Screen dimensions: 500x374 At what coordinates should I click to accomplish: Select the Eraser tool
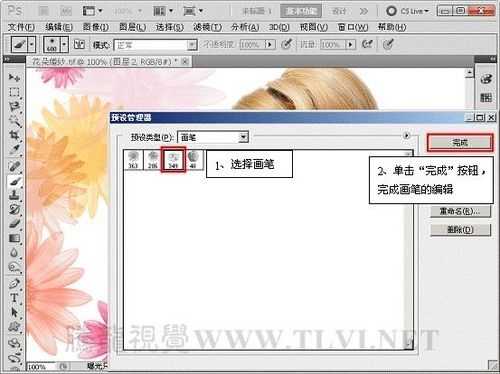[14, 224]
